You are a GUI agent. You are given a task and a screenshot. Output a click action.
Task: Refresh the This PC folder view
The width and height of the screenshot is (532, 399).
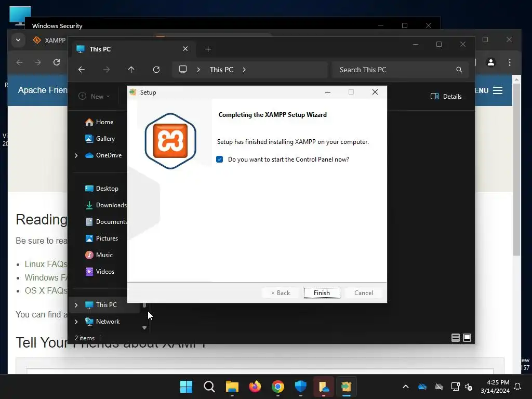[156, 70]
